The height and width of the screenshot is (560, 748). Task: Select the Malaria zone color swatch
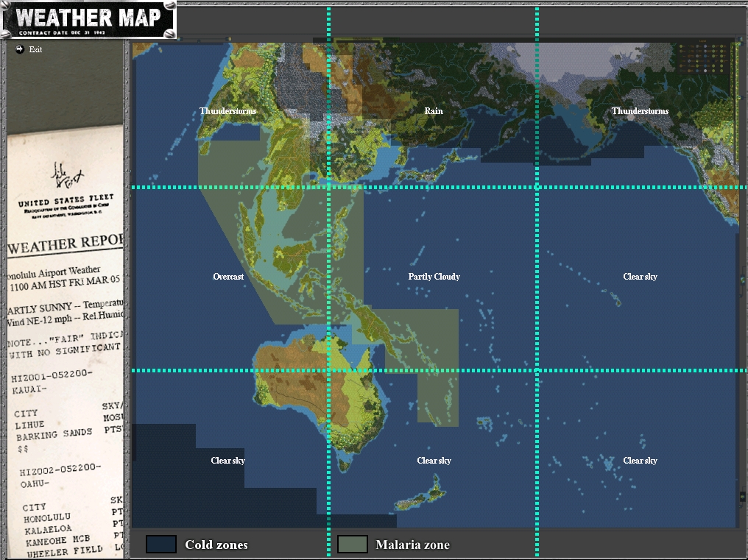[353, 545]
